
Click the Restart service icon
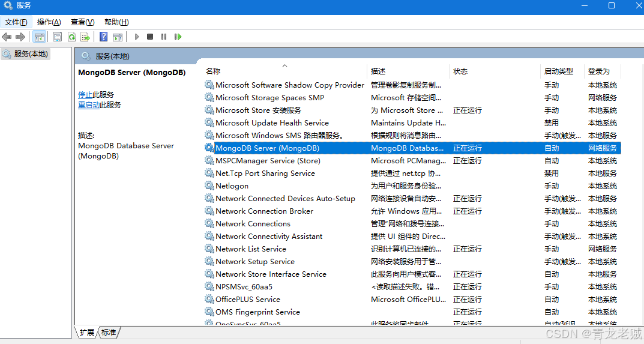point(178,37)
